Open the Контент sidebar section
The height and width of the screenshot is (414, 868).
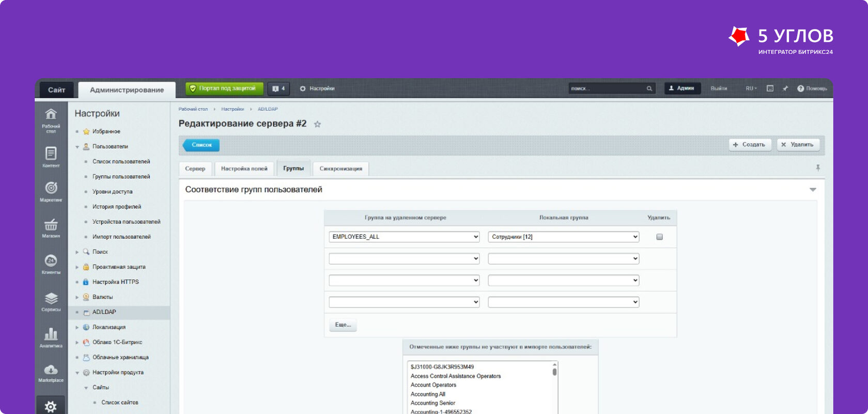coord(51,157)
